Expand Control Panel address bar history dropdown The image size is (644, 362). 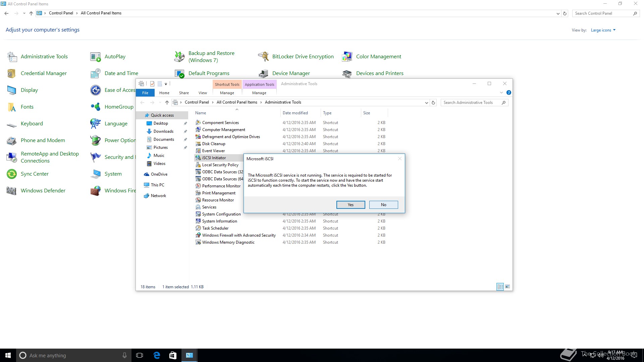point(558,14)
